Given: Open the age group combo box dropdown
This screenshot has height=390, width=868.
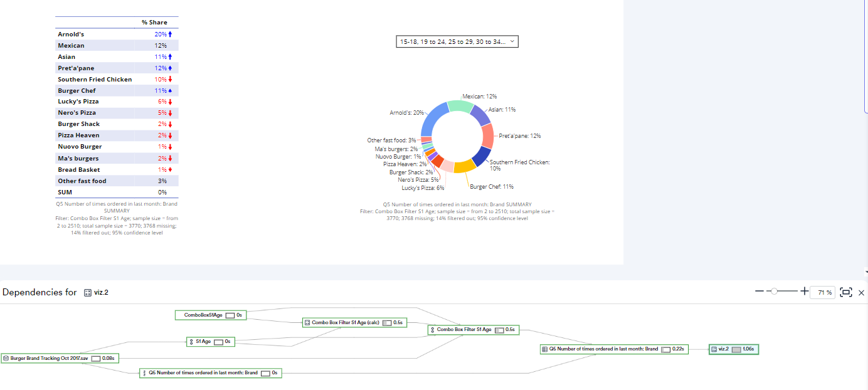Looking at the screenshot, I should coord(457,41).
